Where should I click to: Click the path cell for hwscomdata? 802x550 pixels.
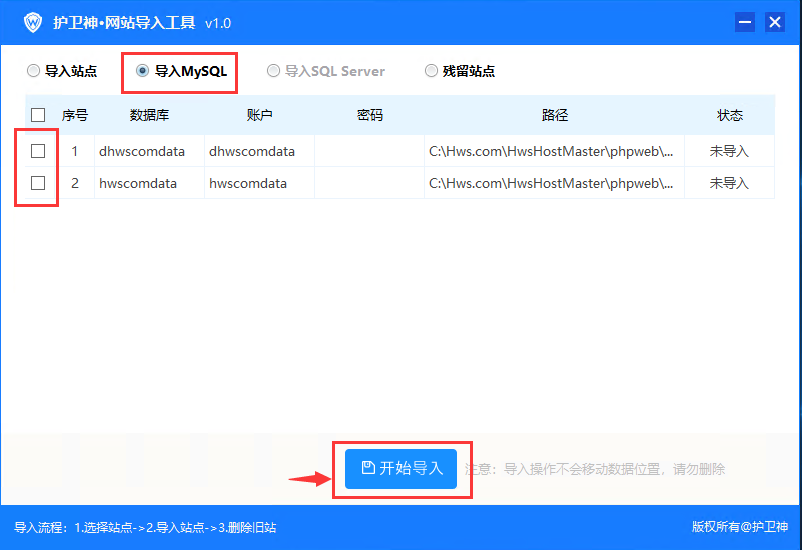[551, 184]
